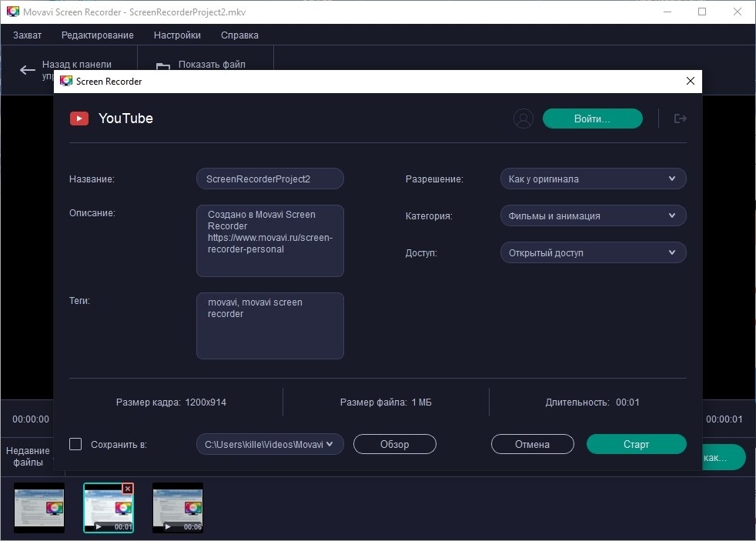Click the user account avatar icon

pos(523,119)
